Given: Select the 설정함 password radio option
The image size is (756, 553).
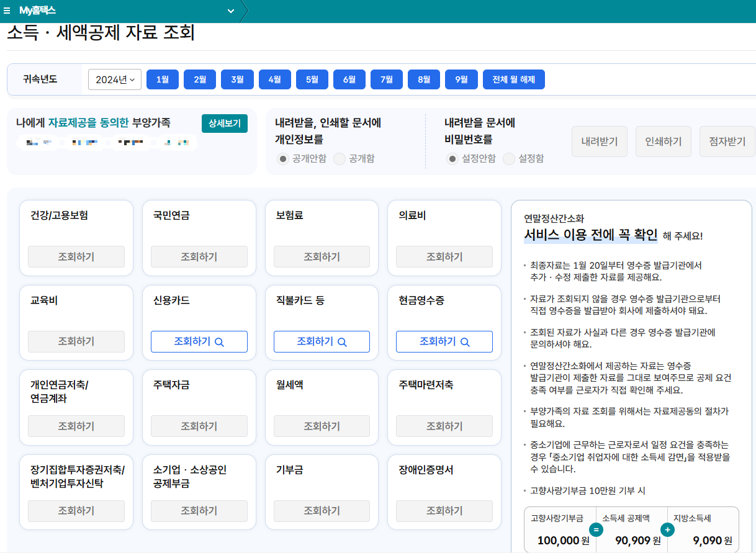Looking at the screenshot, I should pos(509,158).
